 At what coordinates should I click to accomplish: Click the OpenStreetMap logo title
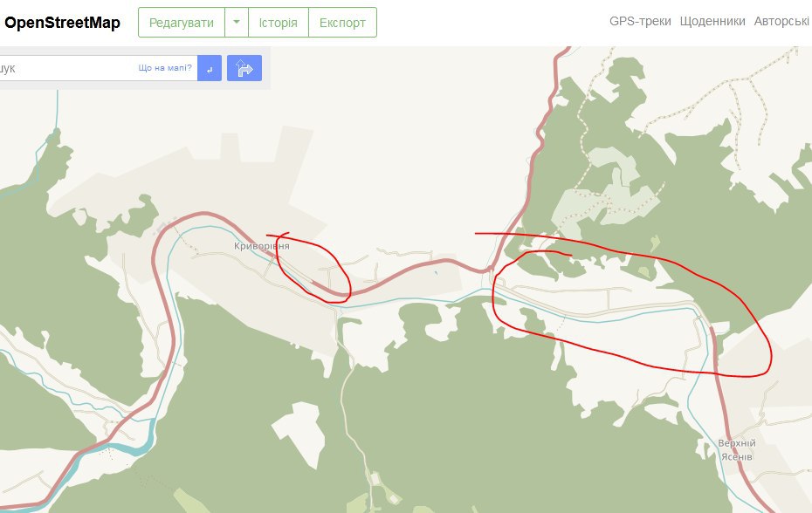(x=62, y=23)
